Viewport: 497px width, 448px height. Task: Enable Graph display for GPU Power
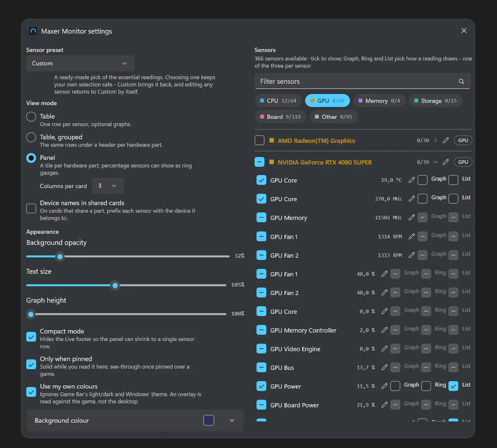(x=395, y=386)
